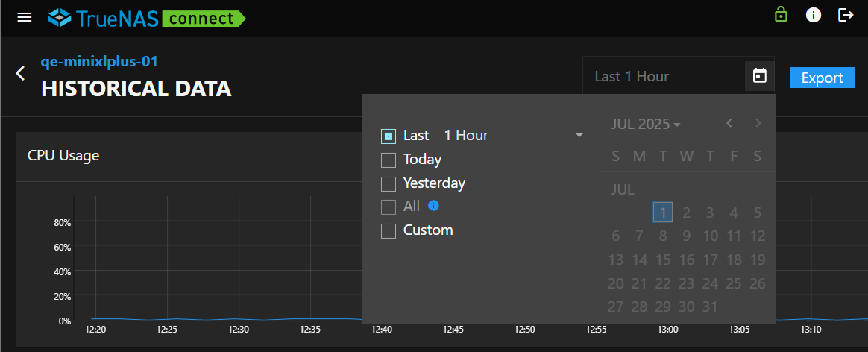Screen dimensions: 868x352
Task: Select the Yesterday checkbox
Action: click(389, 183)
